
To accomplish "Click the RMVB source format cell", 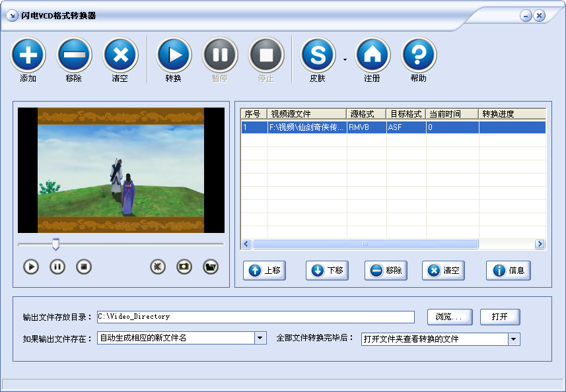I will click(x=367, y=127).
